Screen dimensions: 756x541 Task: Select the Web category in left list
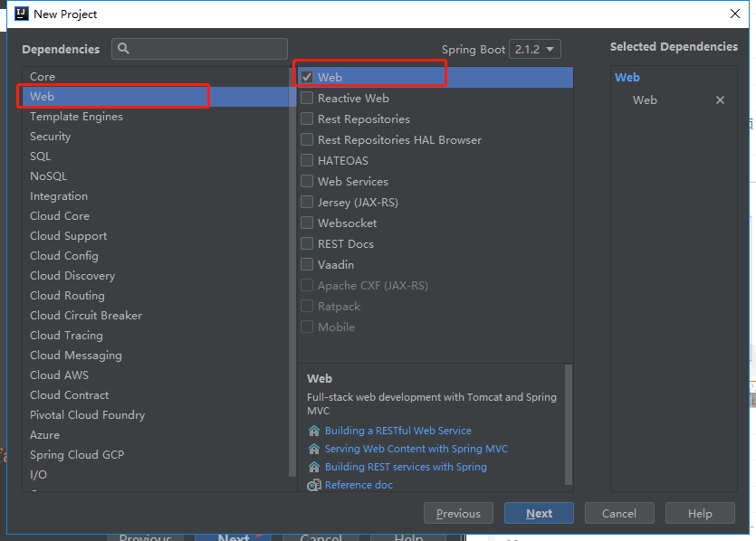[x=155, y=97]
